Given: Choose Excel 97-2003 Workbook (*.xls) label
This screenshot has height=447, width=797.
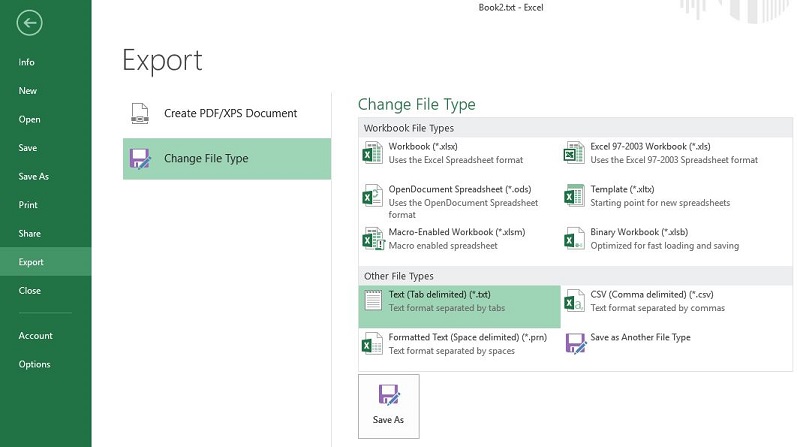Looking at the screenshot, I should [650, 146].
